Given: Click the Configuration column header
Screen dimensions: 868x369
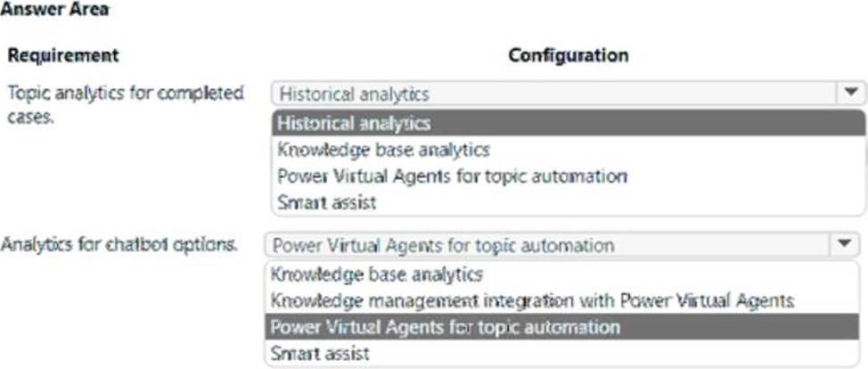Looking at the screenshot, I should [x=568, y=55].
